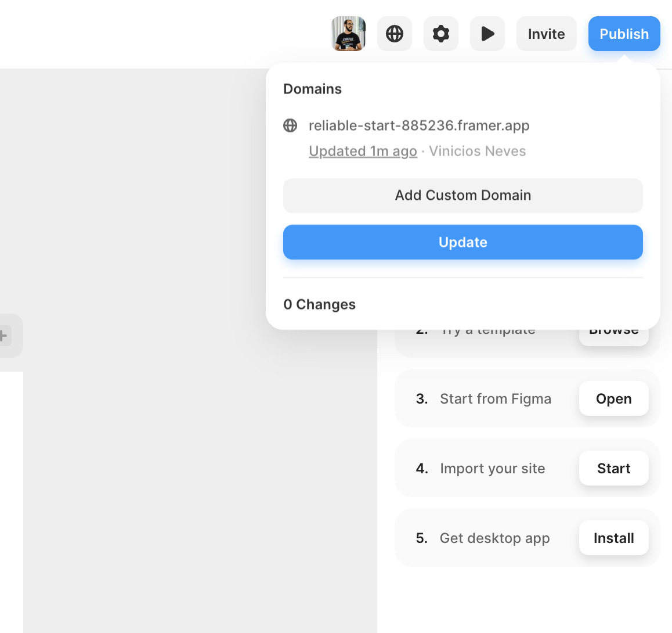The width and height of the screenshot is (672, 633).
Task: Open reliable-start-885236.framer.app domain link
Action: (x=419, y=125)
